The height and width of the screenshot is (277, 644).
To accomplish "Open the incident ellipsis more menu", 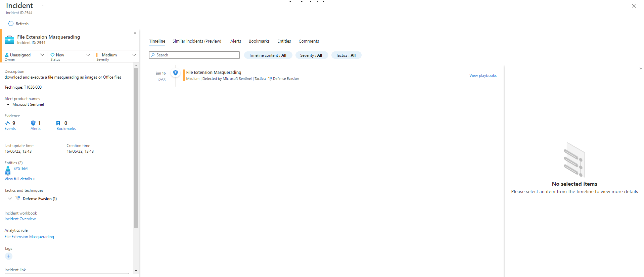I will 43,6.
